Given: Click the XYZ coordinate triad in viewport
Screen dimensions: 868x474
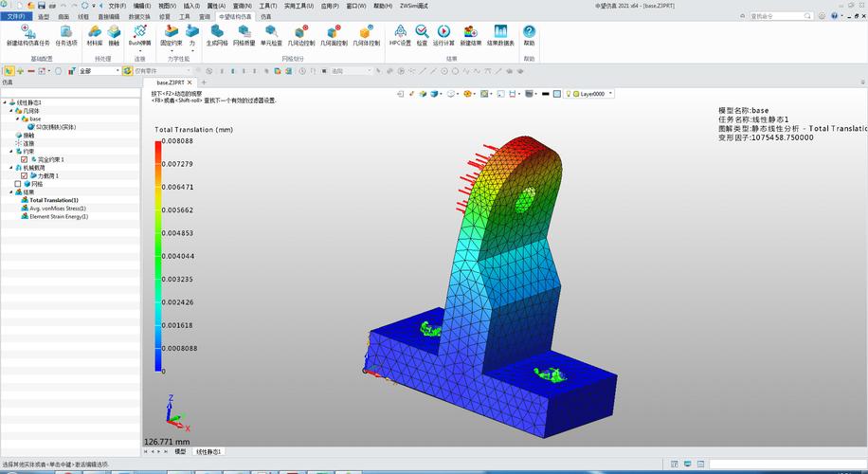Looking at the screenshot, I should [x=177, y=414].
